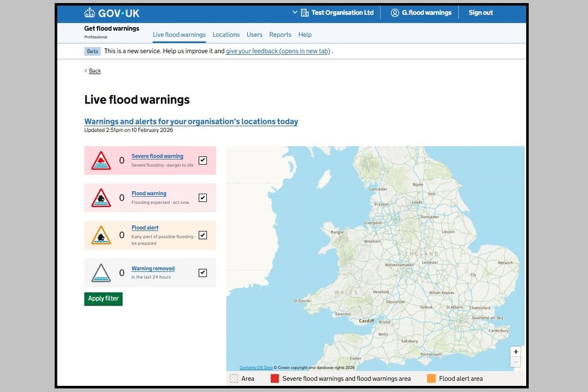
Task: Go back using the Back link
Action: point(94,71)
